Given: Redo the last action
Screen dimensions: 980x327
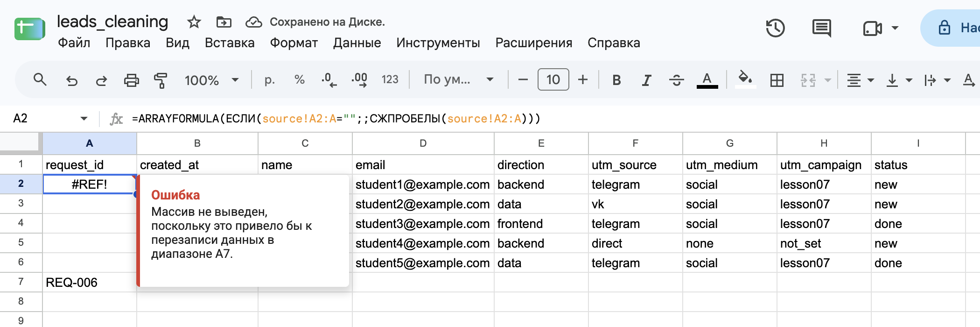Looking at the screenshot, I should coord(101,80).
